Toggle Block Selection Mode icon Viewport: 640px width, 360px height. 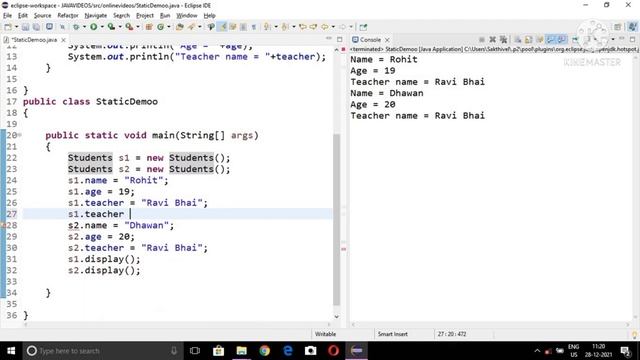(x=243, y=27)
